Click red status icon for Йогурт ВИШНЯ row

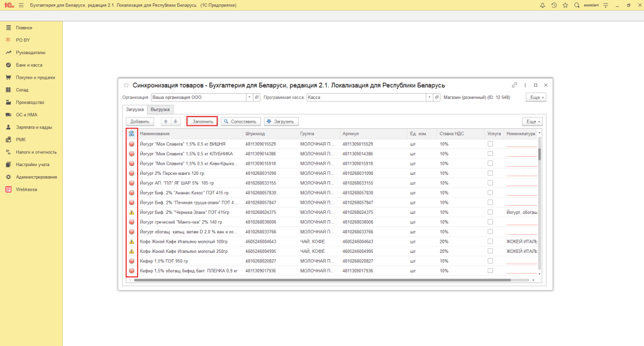pyautogui.click(x=131, y=144)
